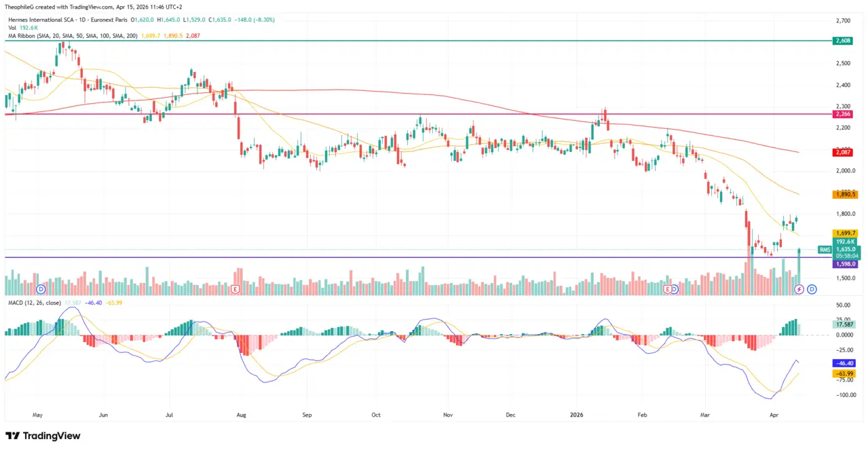Click the E earnings marker near February

(668, 289)
